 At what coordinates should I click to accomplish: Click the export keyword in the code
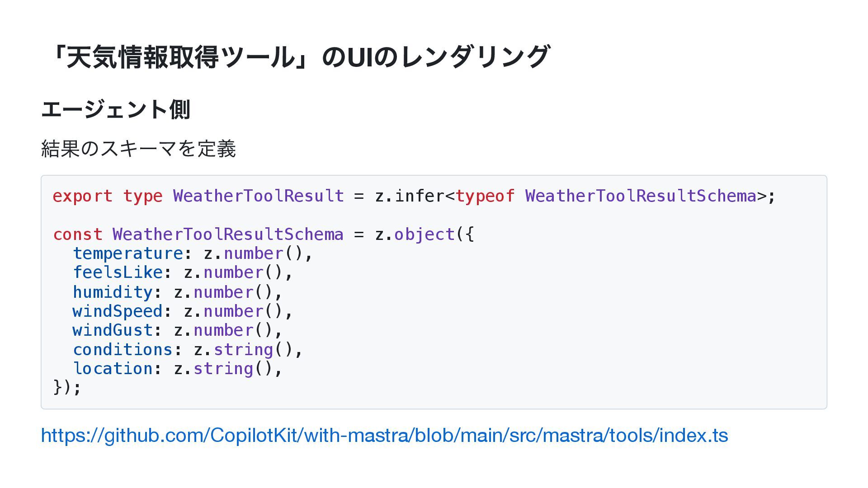83,196
